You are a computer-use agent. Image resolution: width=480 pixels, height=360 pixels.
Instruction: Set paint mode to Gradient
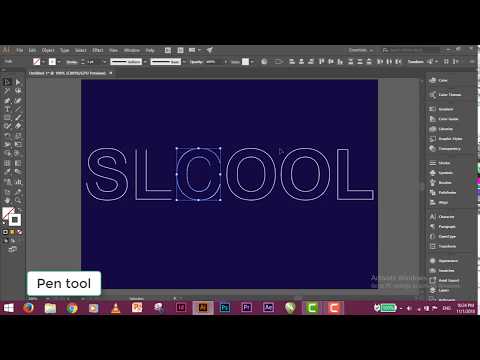13,232
